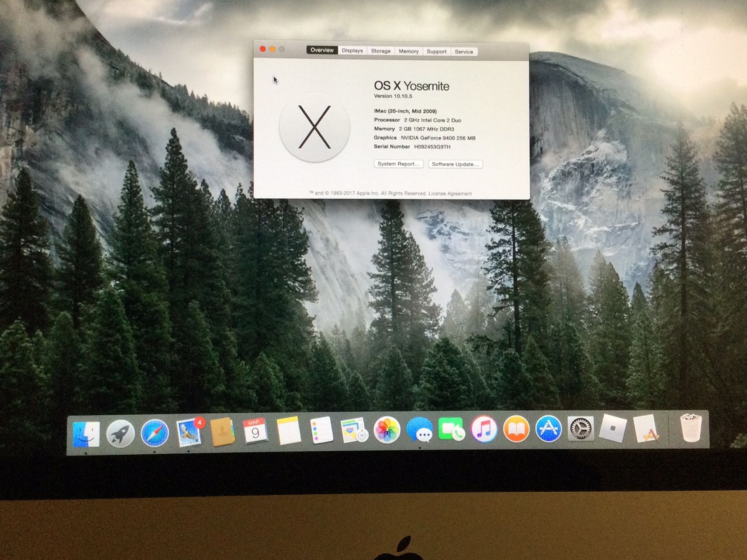
Task: Open the yellow Notes app
Action: 288,431
